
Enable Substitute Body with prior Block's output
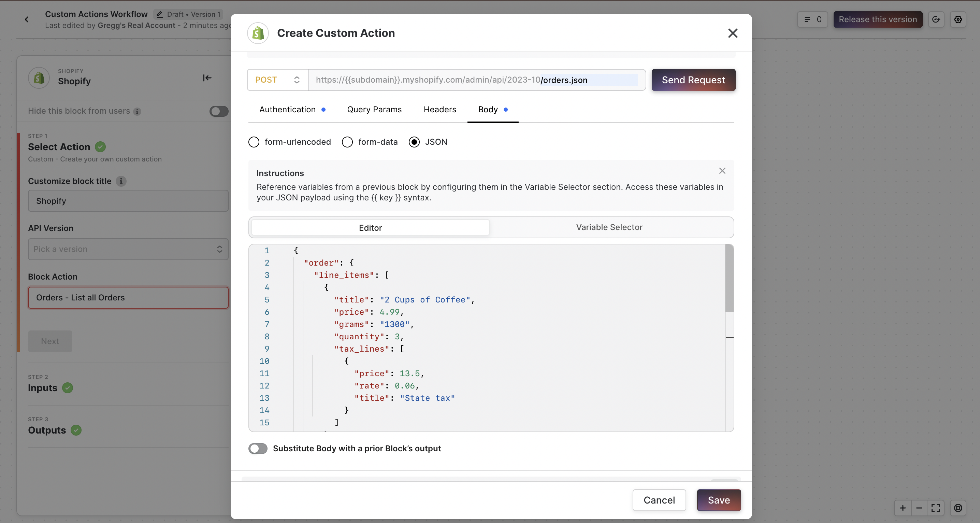click(x=258, y=448)
